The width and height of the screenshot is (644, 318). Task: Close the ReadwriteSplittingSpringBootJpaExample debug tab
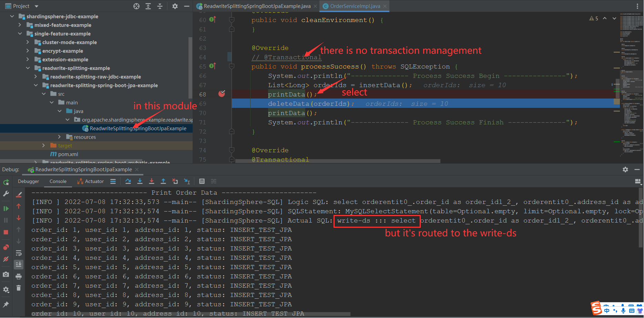tap(137, 170)
